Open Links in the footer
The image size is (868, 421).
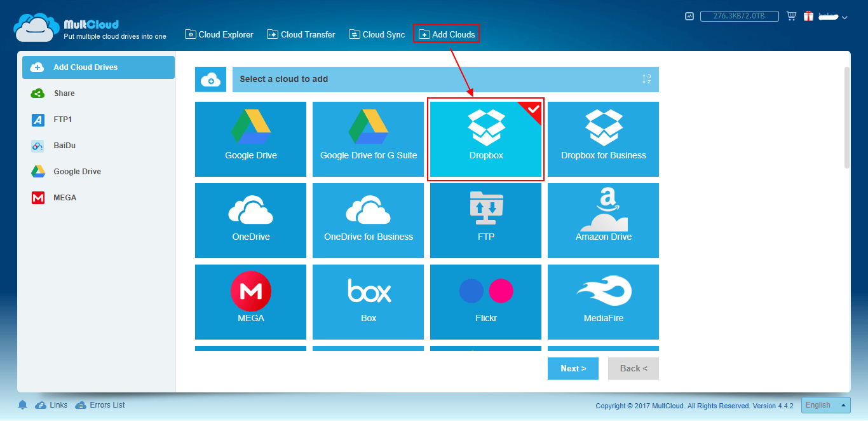pyautogui.click(x=51, y=405)
